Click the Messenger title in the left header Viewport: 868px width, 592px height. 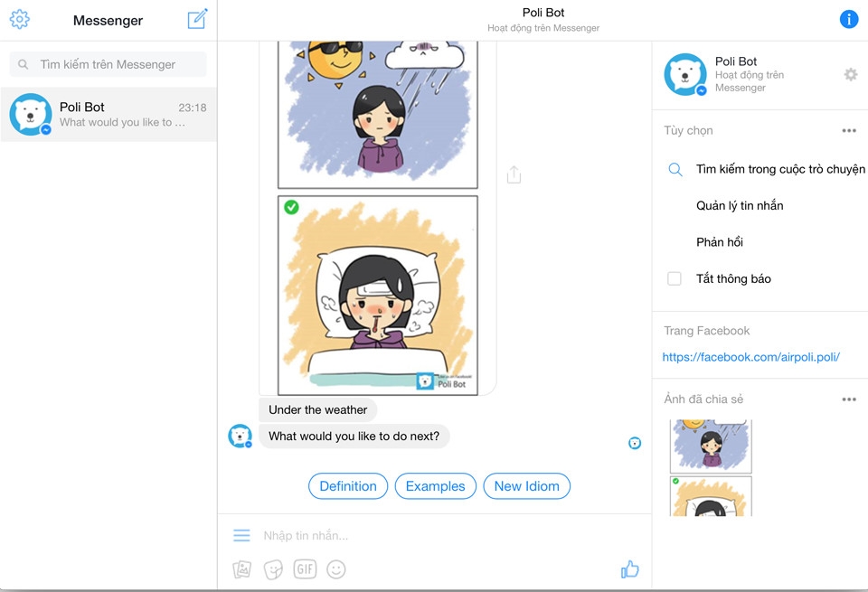pyautogui.click(x=108, y=21)
